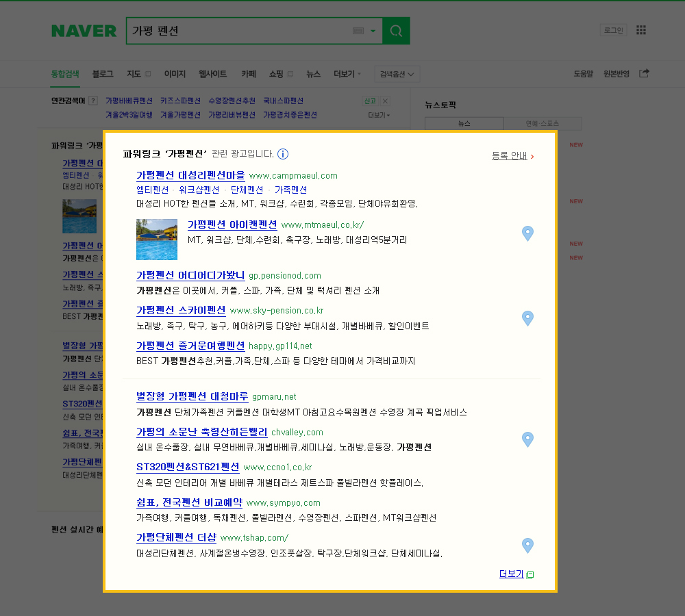Viewport: 685px width, 616px height.
Task: Click the info icon beside 관련 광고입니다
Action: (x=283, y=154)
